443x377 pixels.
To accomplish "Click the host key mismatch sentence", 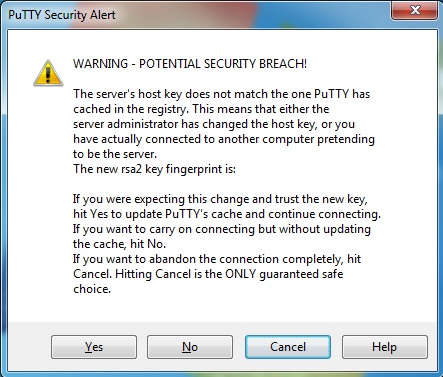I will click(x=222, y=94).
